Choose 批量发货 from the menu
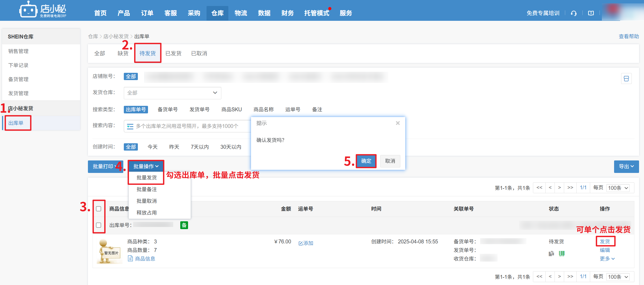 (x=146, y=178)
